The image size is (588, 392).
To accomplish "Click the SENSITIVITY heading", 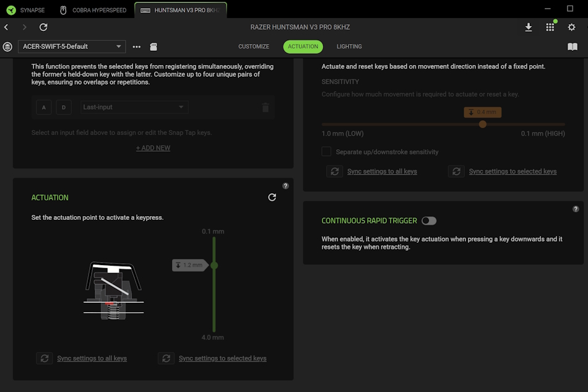I will pos(340,82).
